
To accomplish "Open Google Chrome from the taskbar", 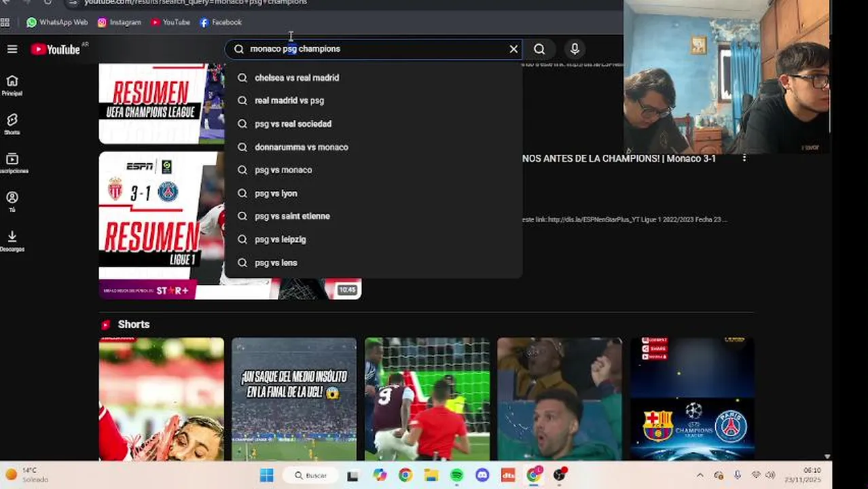I will (405, 475).
